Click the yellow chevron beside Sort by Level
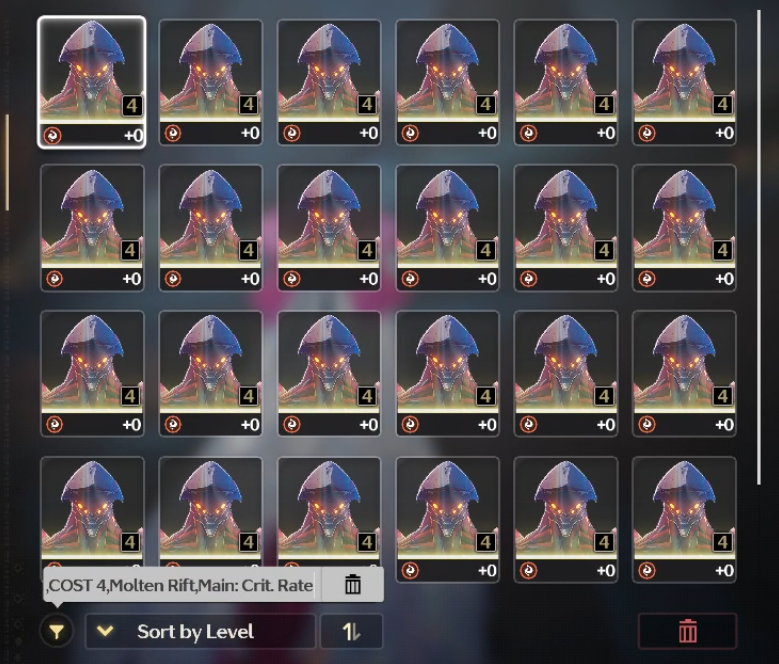Screen dimensions: 779x664 tap(105, 631)
